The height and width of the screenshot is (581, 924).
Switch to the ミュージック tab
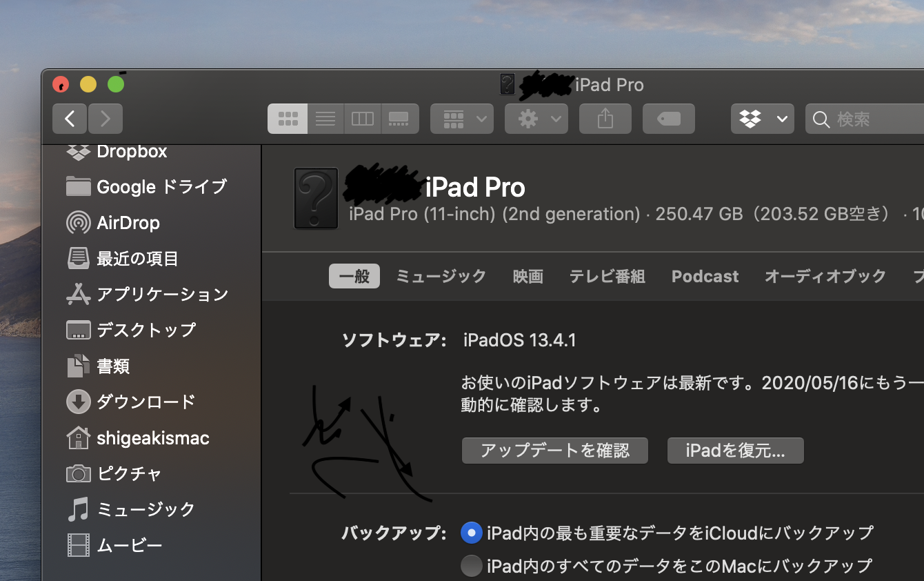tap(441, 277)
